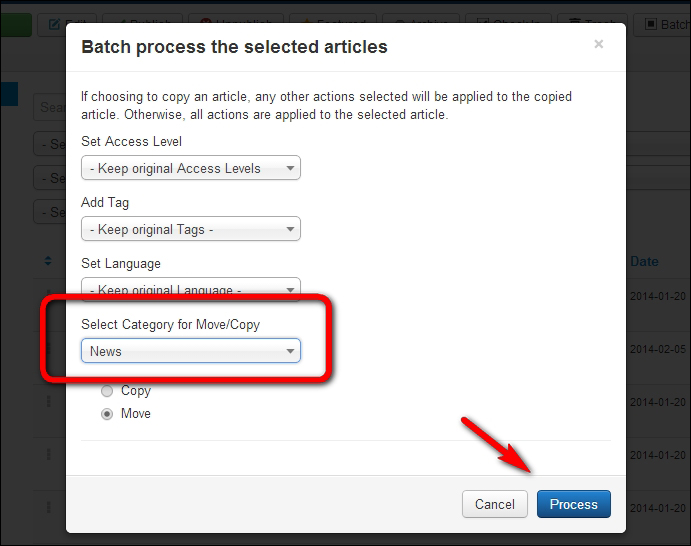Expand the Add Tag dropdown

191,229
